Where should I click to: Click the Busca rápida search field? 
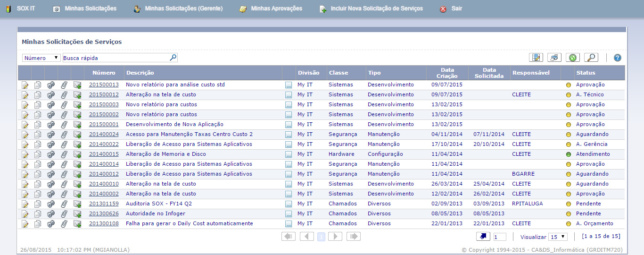(116, 58)
